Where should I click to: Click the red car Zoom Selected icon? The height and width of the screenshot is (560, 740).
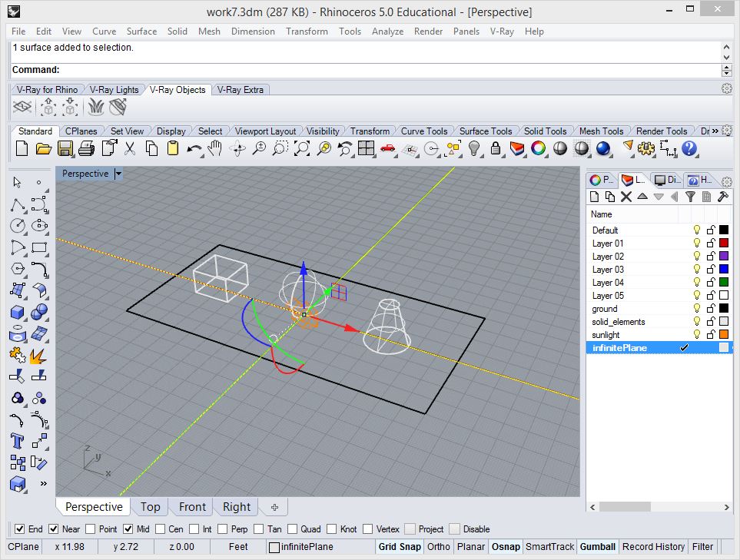(388, 149)
